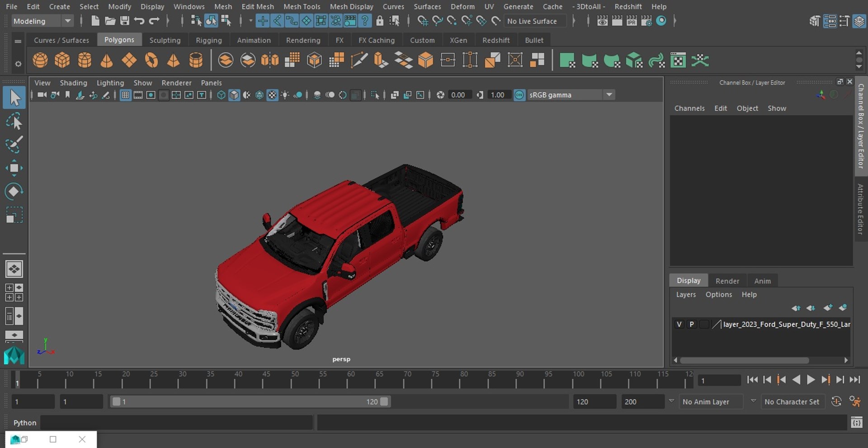Go to start of playback range
Image resolution: width=868 pixels, height=448 pixels.
tap(752, 380)
